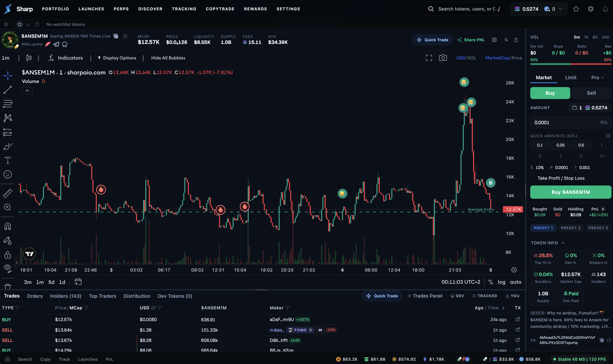Select the Text annotation tool
The image size is (613, 364).
click(x=8, y=160)
